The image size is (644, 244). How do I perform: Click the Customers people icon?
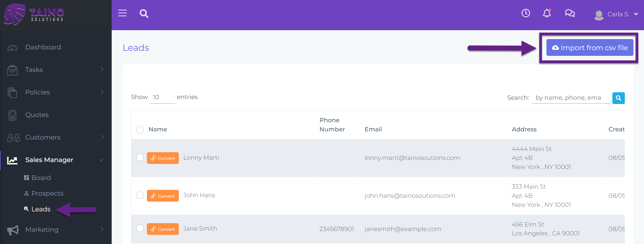click(x=13, y=138)
